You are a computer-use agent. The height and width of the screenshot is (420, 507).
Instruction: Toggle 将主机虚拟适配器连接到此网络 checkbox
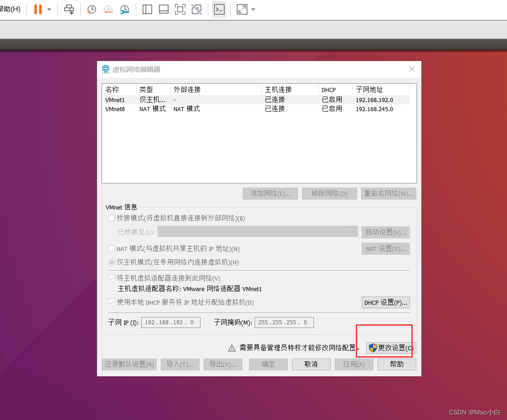tap(112, 278)
